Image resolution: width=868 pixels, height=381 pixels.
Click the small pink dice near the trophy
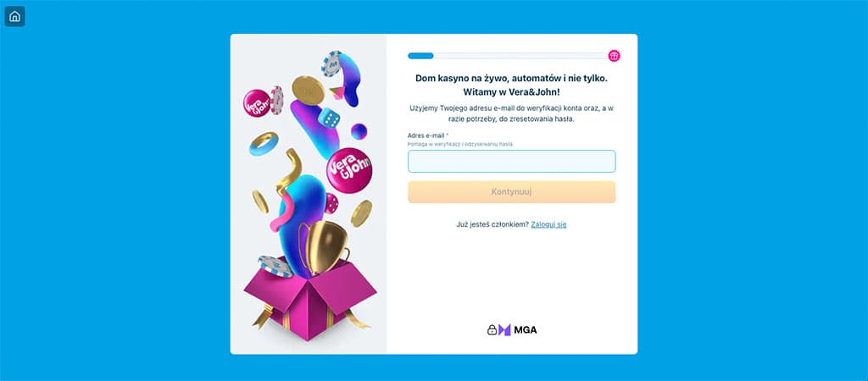coord(331,203)
